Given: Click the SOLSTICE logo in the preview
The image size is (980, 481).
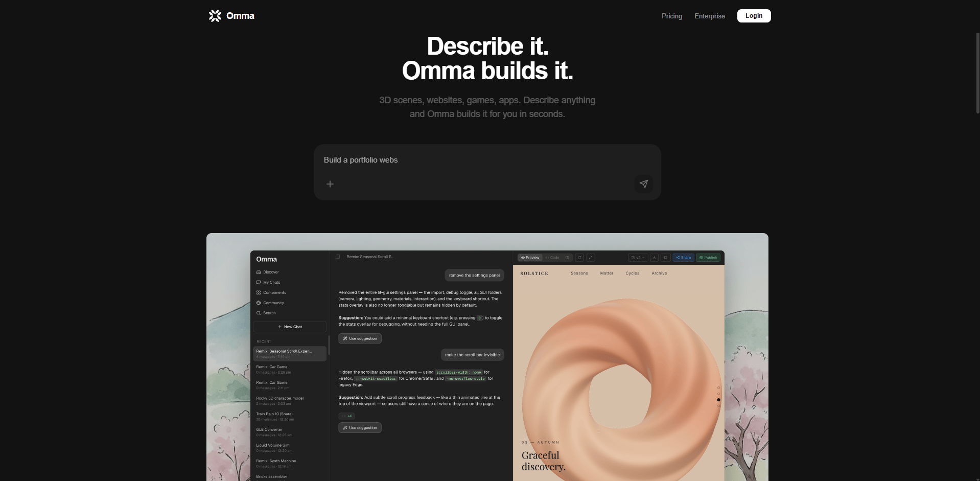Looking at the screenshot, I should coord(534,273).
